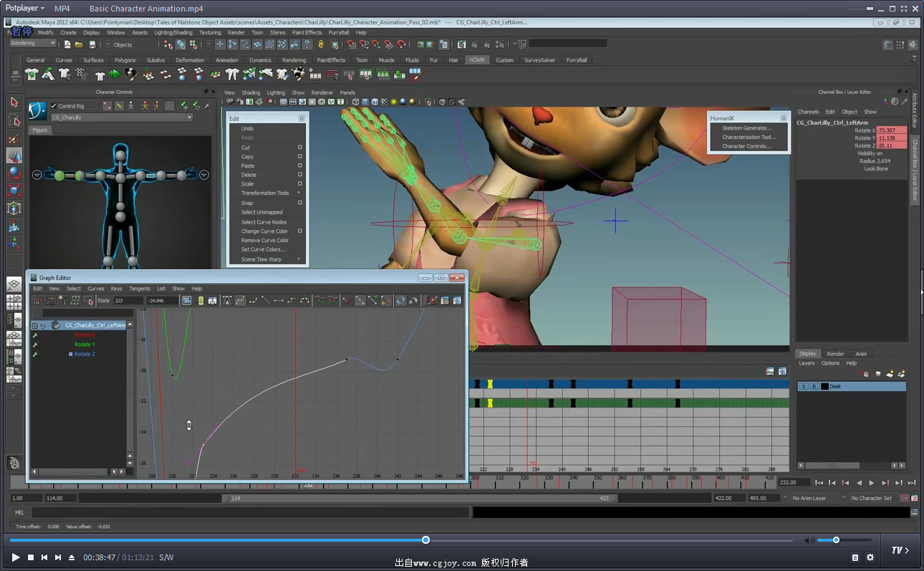Select the arrow Select tool in Maya toolbox
Viewport: 924px width, 571px height.
(14, 102)
